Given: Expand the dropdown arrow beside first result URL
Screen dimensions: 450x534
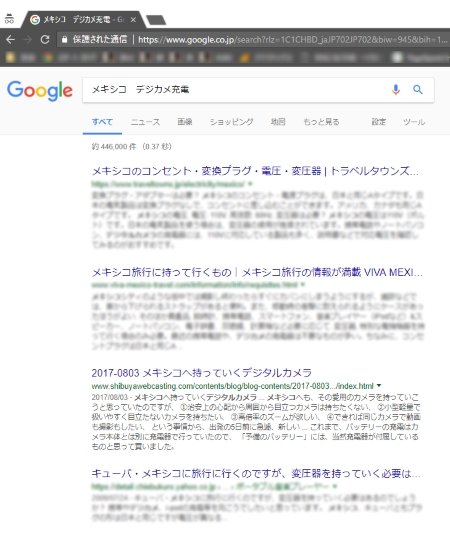Looking at the screenshot, I should (250, 184).
